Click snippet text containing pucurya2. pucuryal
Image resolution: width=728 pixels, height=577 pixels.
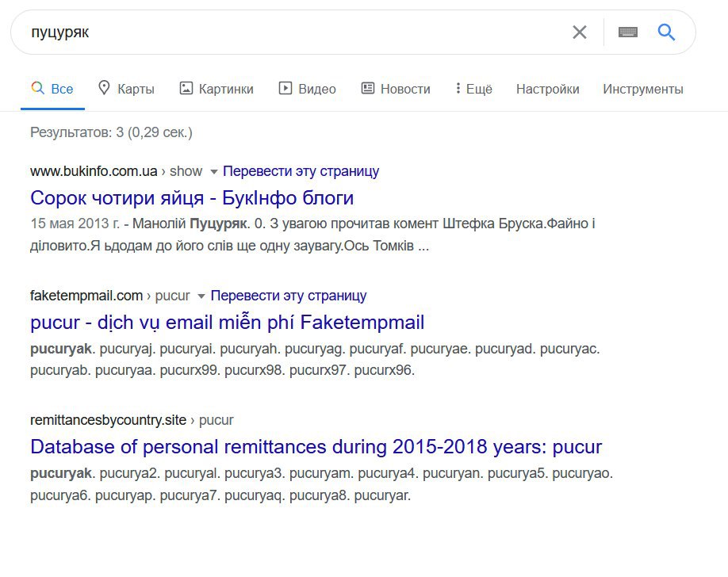coord(321,484)
